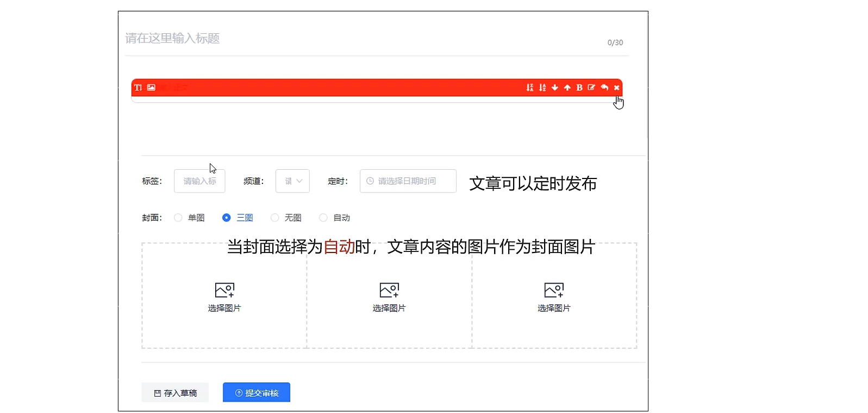Click the sort Z-to-A icon
Image resolution: width=868 pixels, height=413 pixels.
530,88
